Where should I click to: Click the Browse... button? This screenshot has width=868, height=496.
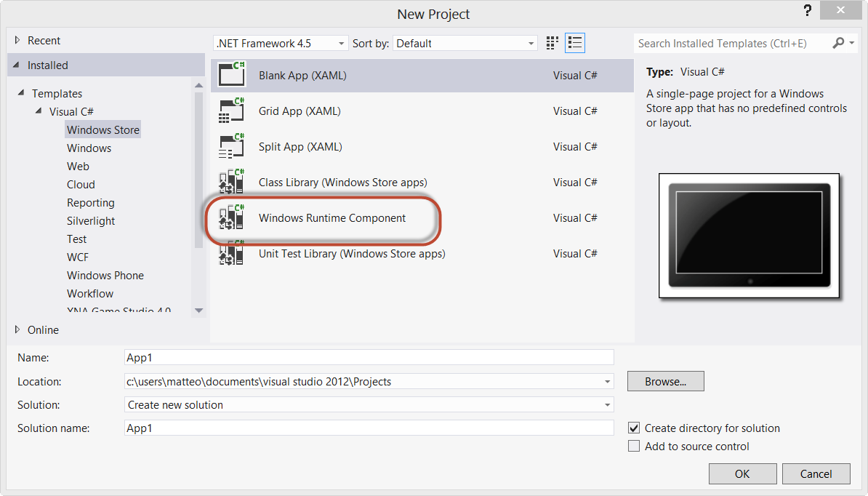click(665, 381)
